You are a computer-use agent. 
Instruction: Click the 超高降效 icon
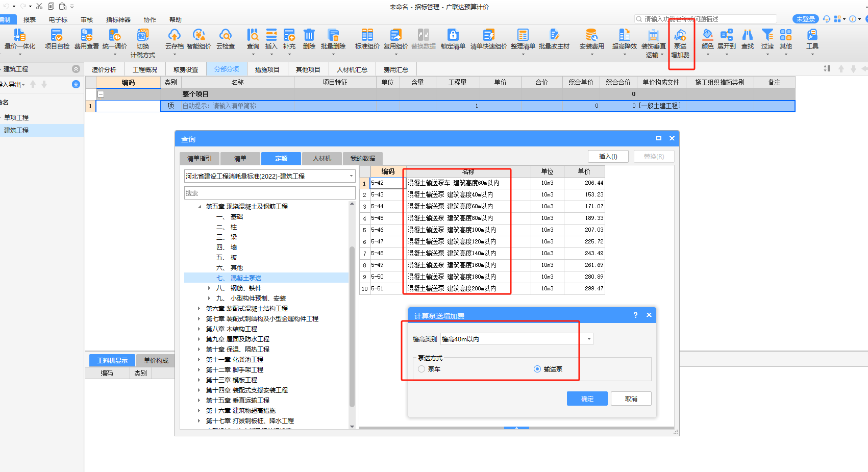click(x=625, y=40)
